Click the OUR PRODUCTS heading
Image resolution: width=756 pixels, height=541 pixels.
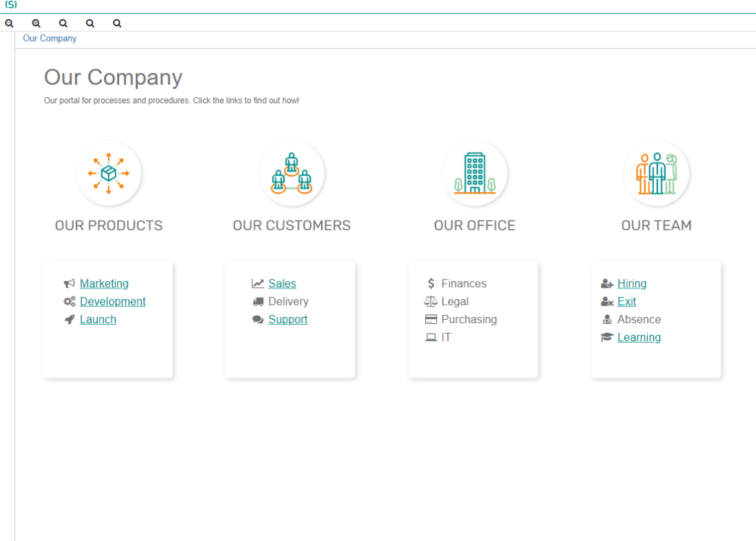point(108,225)
